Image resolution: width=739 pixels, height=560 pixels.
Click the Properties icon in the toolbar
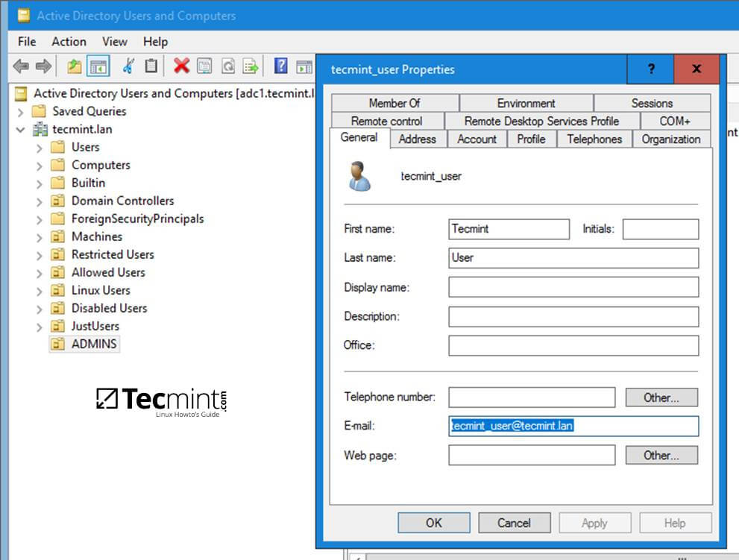[x=203, y=66]
